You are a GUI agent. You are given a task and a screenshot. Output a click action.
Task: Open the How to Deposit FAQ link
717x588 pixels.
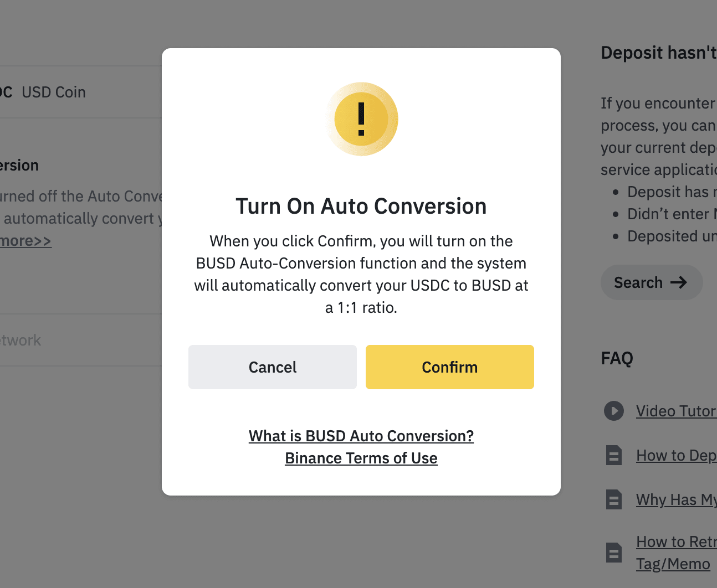pos(676,456)
